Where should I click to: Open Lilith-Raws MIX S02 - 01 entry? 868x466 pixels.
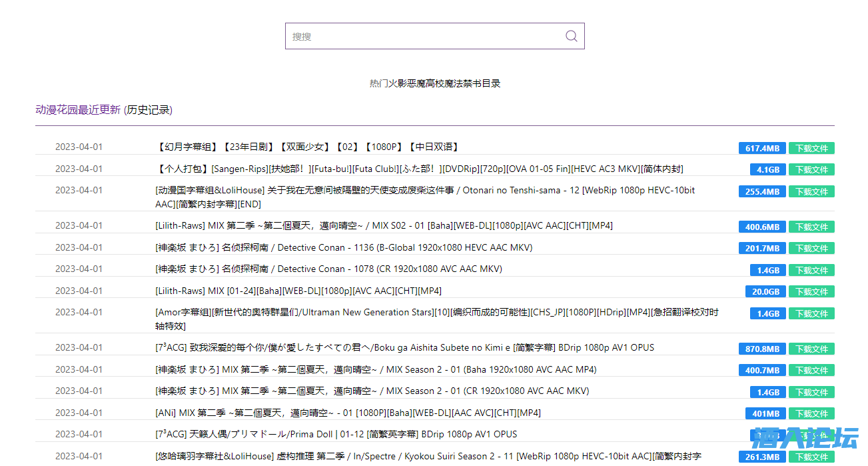(384, 226)
